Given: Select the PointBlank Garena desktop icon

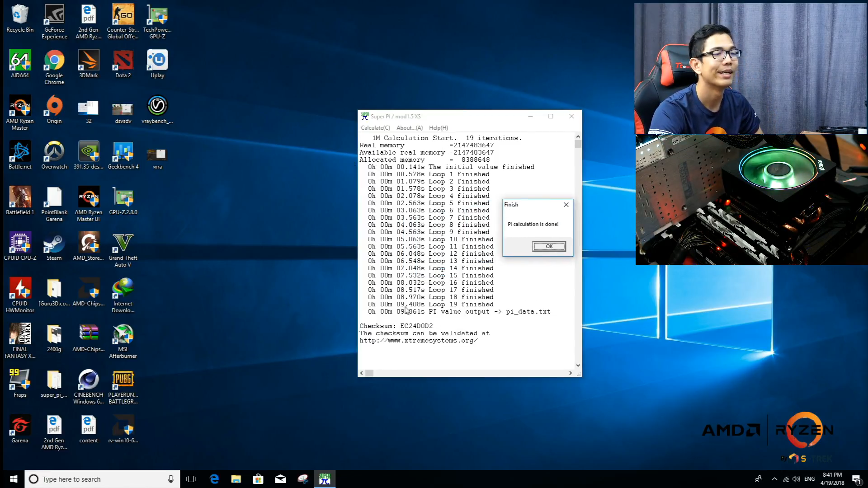Looking at the screenshot, I should [54, 204].
